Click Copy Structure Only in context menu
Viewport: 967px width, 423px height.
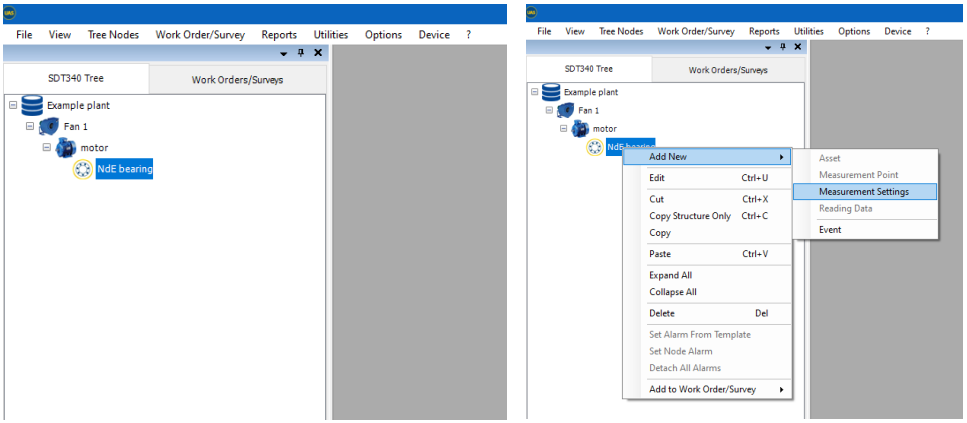coord(689,216)
